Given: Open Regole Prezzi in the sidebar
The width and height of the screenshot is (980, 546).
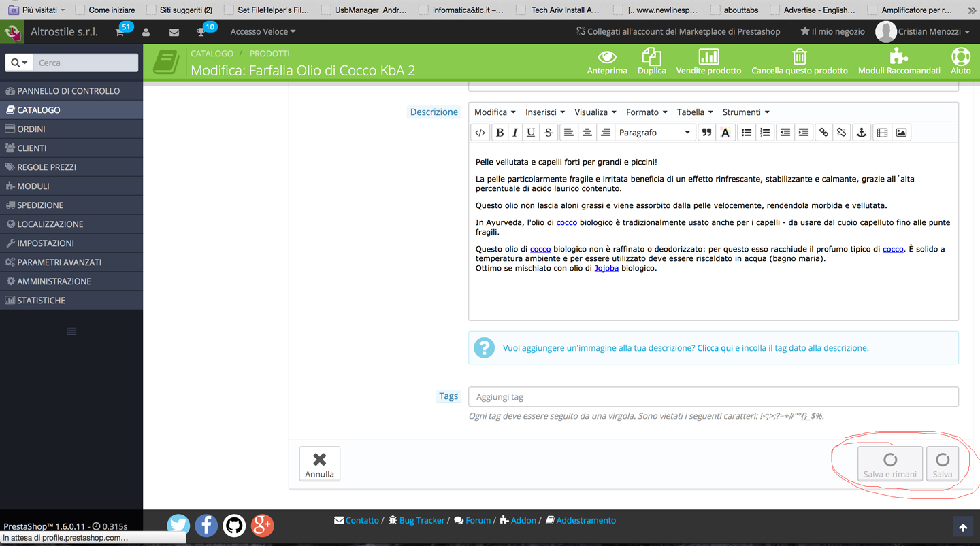Looking at the screenshot, I should pos(71,167).
